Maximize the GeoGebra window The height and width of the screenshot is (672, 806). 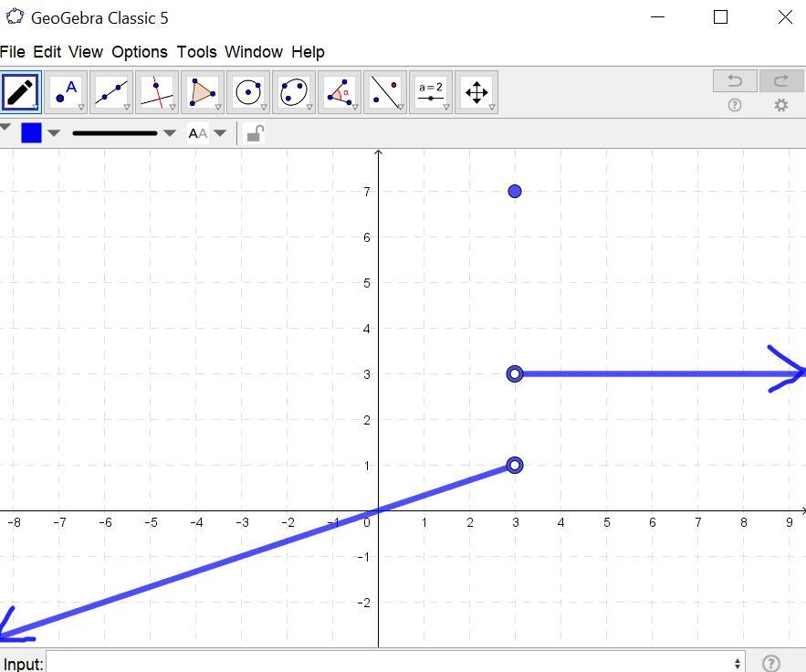coord(721,17)
